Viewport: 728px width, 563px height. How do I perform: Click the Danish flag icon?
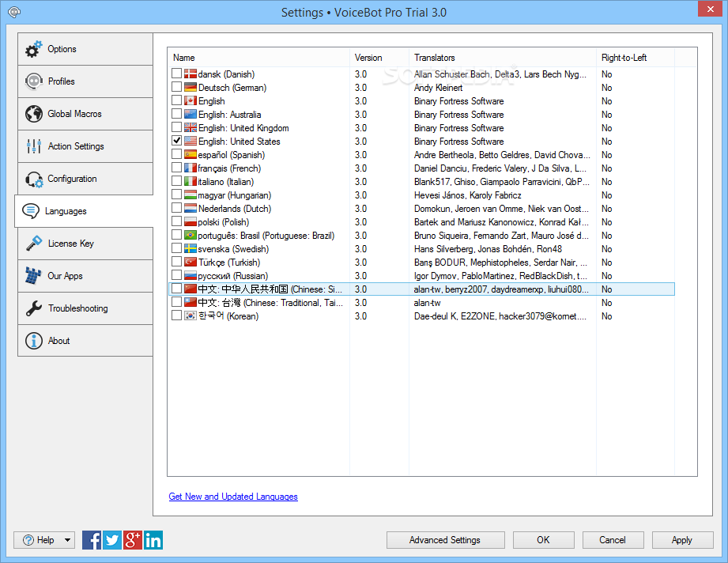190,74
